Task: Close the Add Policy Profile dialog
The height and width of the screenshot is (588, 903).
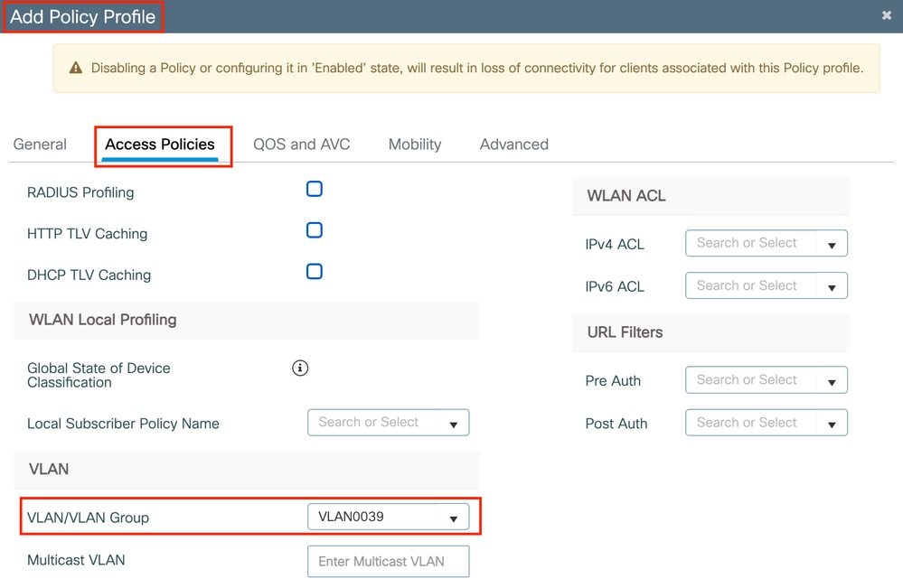Action: coord(887,15)
